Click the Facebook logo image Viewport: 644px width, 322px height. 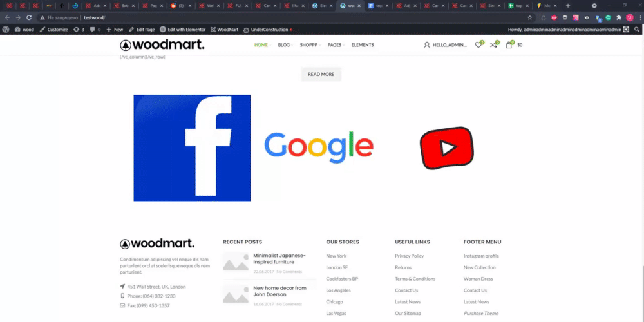[x=192, y=148]
